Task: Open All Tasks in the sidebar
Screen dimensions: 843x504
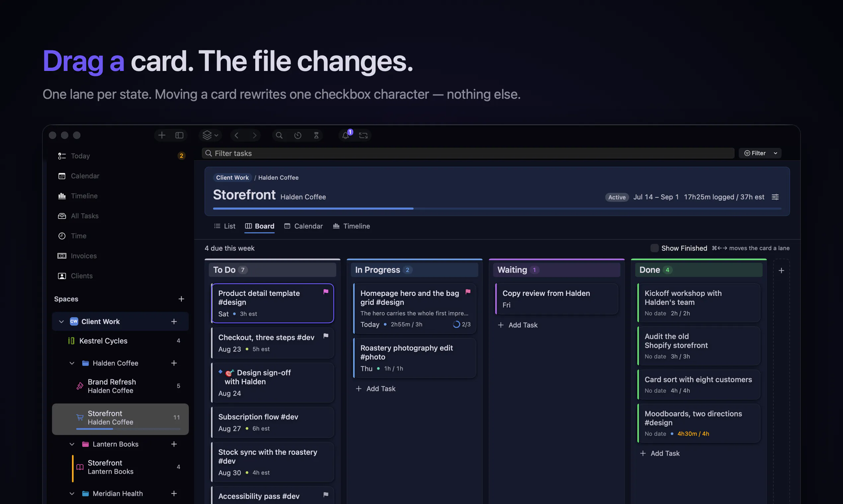Action: pos(120,216)
